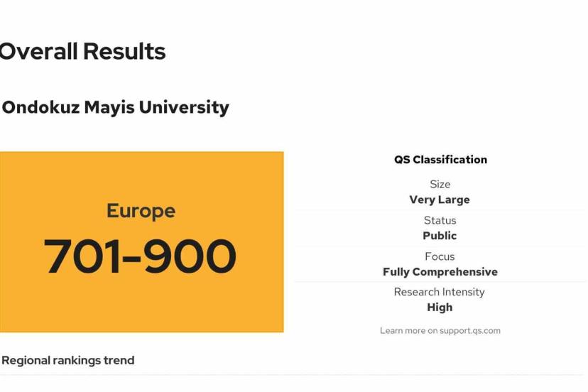This screenshot has height=392, width=588.
Task: Click divider line between Size and Status
Action: pyautogui.click(x=440, y=210)
